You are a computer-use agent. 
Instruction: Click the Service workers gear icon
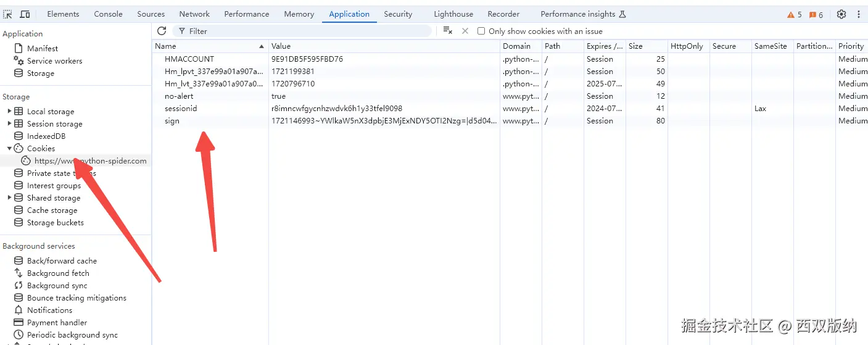[19, 60]
